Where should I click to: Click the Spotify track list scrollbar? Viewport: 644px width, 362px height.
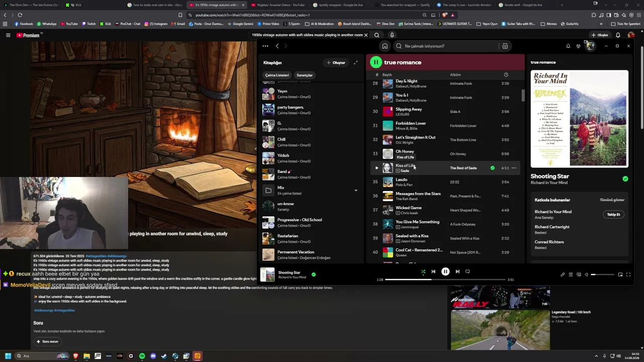[x=523, y=95]
